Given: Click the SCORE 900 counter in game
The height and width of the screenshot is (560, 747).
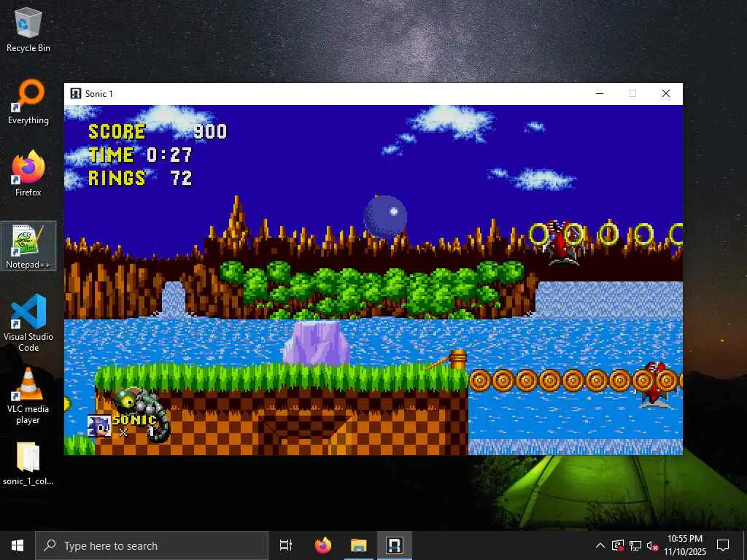Looking at the screenshot, I should point(158,131).
